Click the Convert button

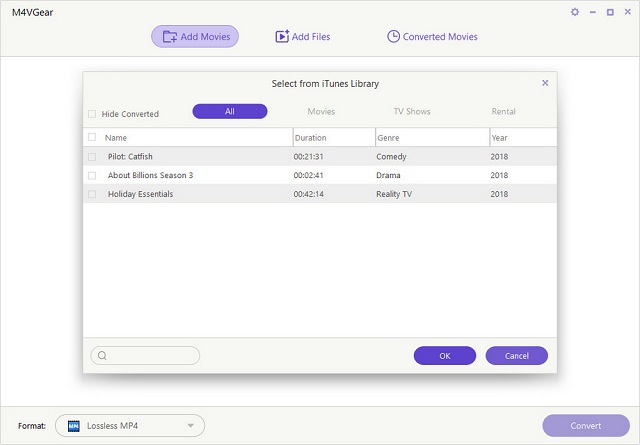pyautogui.click(x=586, y=426)
